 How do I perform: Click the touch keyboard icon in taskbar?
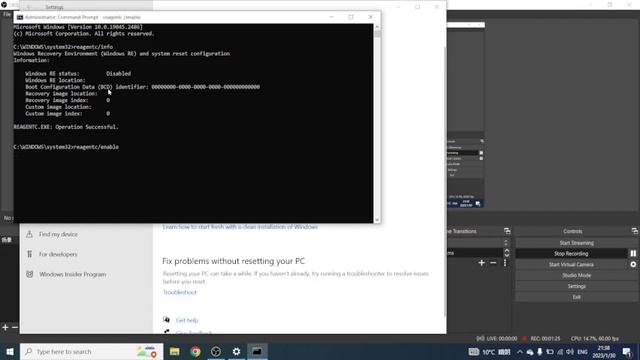(473, 352)
